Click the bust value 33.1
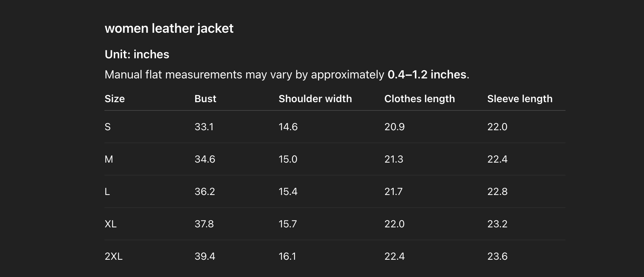 204,127
